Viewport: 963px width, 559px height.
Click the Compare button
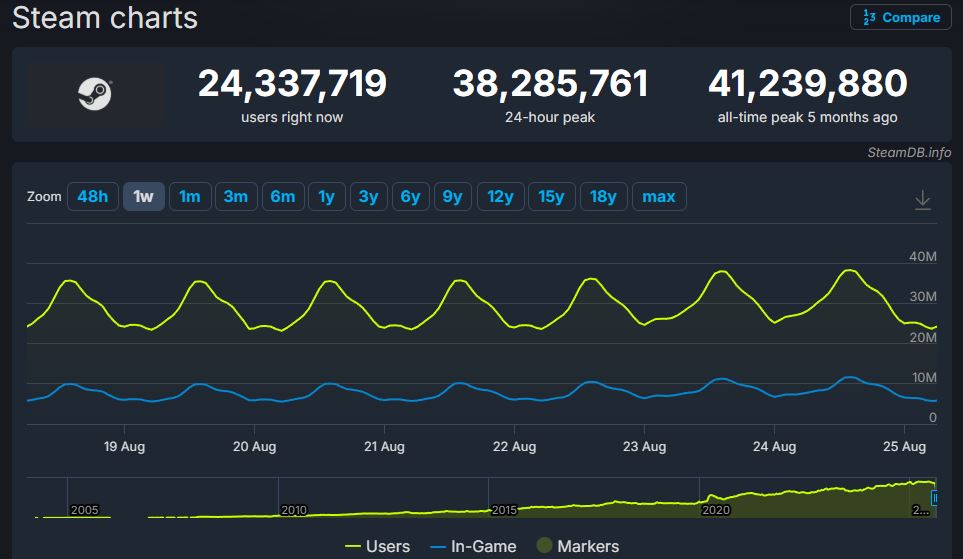point(900,17)
